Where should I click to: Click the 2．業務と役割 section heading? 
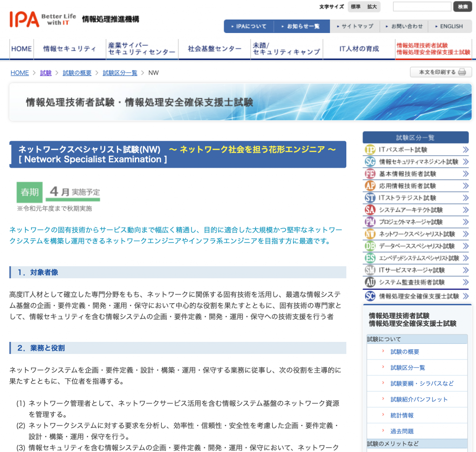[178, 348]
